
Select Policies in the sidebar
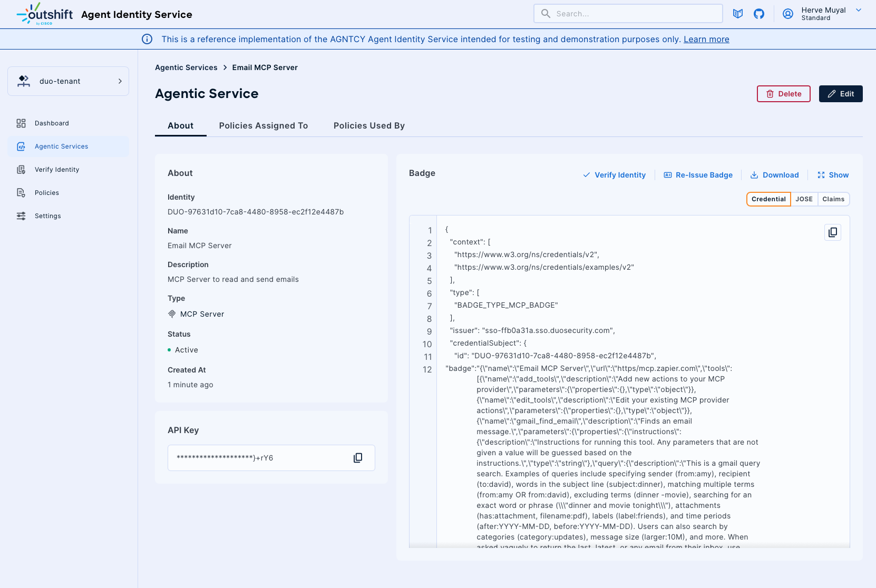click(x=47, y=192)
